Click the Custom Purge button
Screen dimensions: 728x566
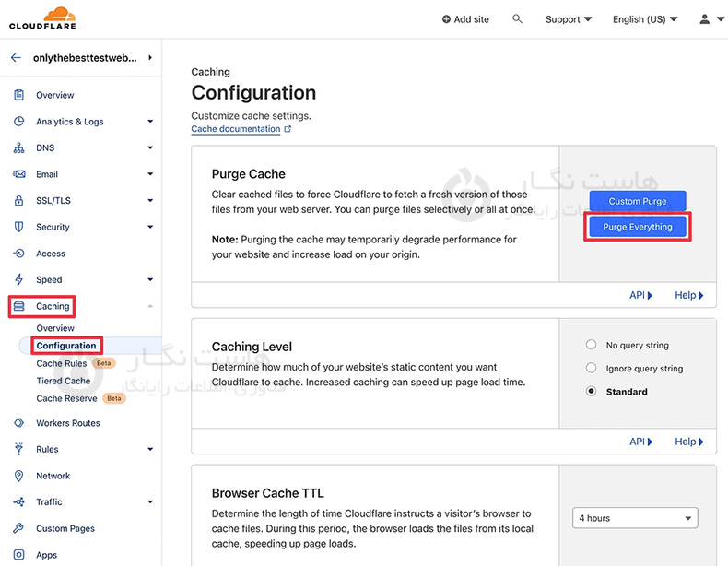click(638, 201)
